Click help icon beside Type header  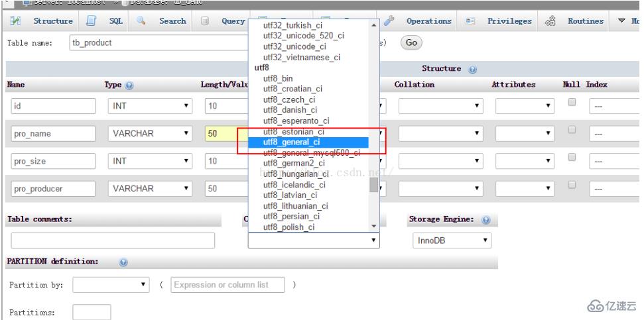(x=129, y=85)
